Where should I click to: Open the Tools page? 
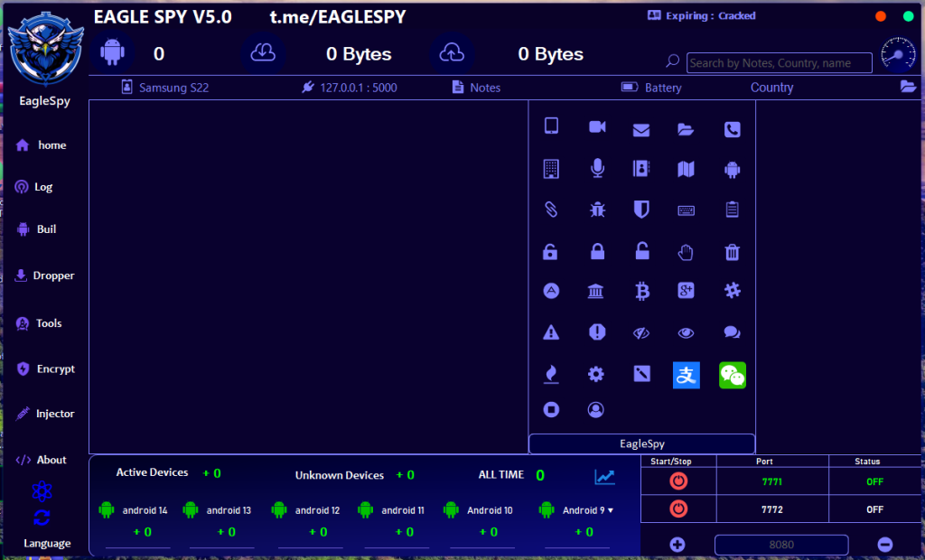(45, 323)
